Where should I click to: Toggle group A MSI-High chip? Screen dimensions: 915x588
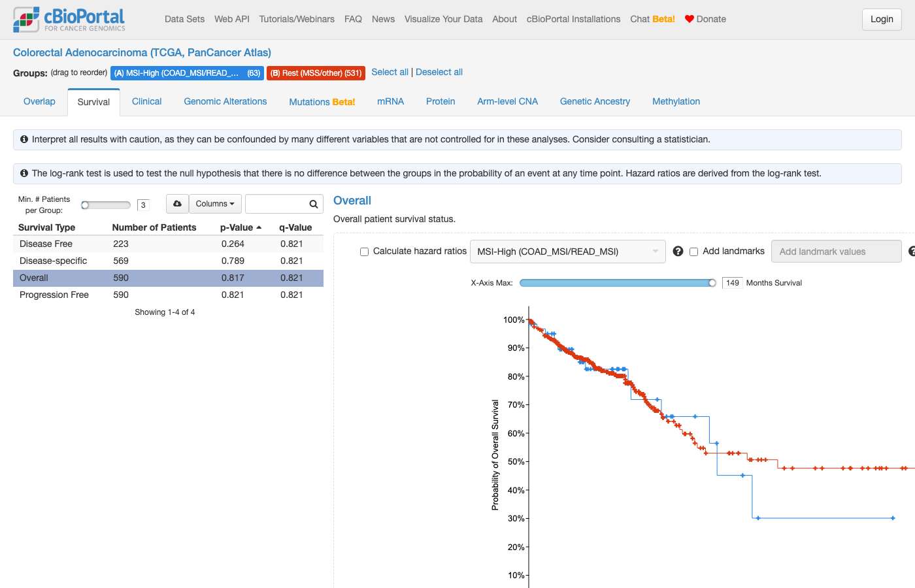click(x=187, y=73)
